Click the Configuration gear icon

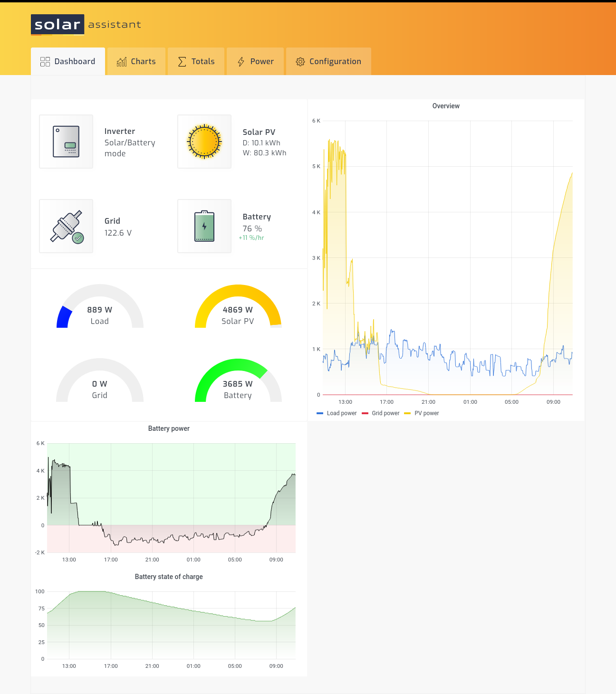pyautogui.click(x=300, y=62)
